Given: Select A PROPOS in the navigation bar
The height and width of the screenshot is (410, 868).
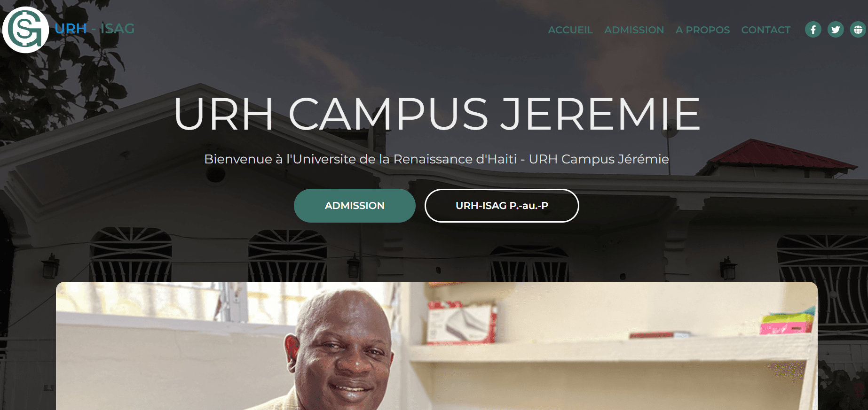Looking at the screenshot, I should (x=702, y=30).
